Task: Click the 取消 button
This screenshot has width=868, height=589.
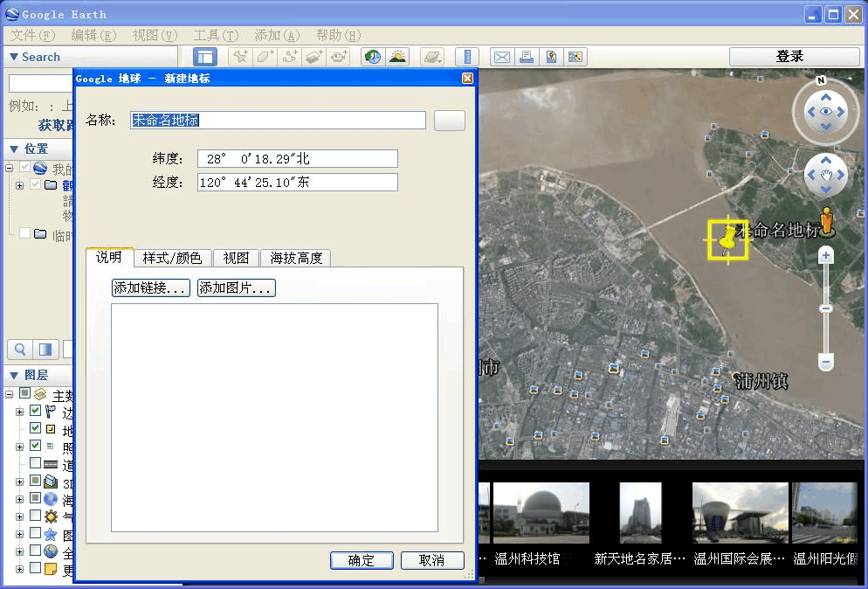Action: [432, 560]
